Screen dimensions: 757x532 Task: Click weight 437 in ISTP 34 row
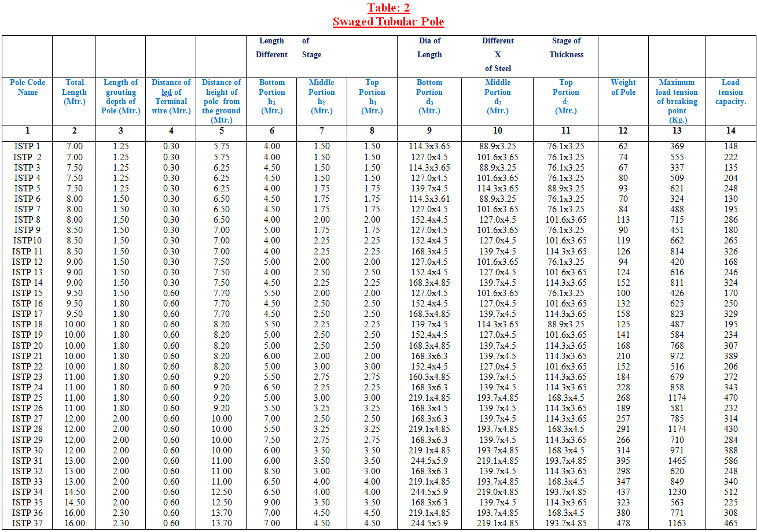[623, 493]
